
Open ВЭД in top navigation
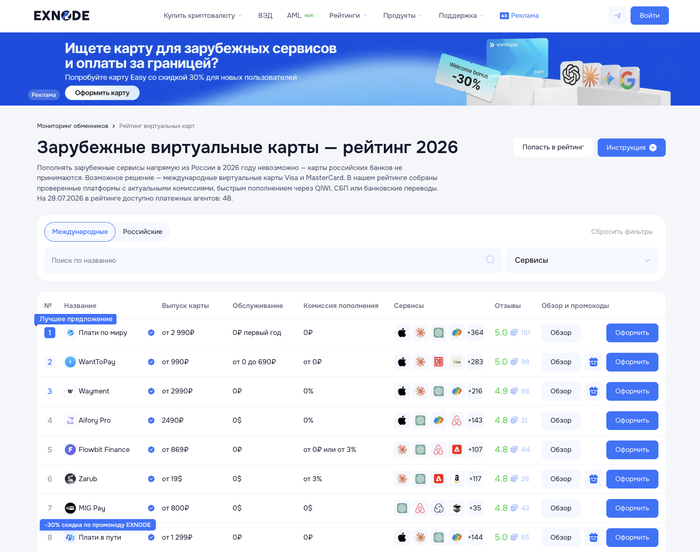tap(265, 16)
